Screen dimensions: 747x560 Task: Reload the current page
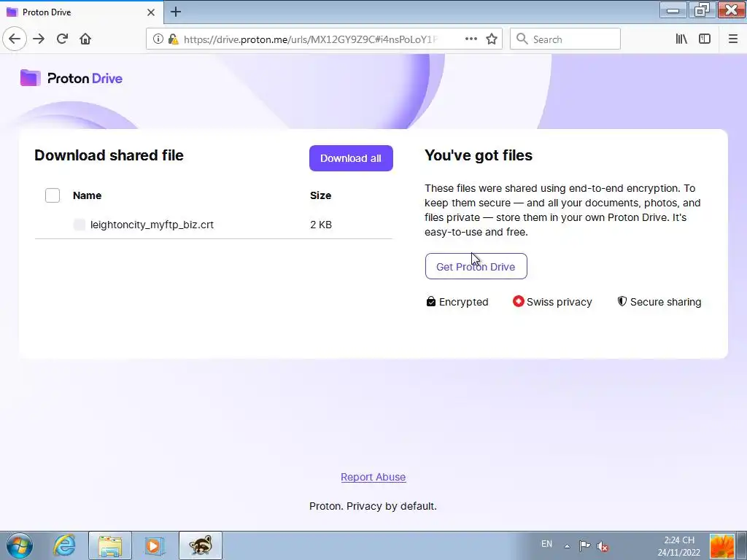click(x=62, y=39)
